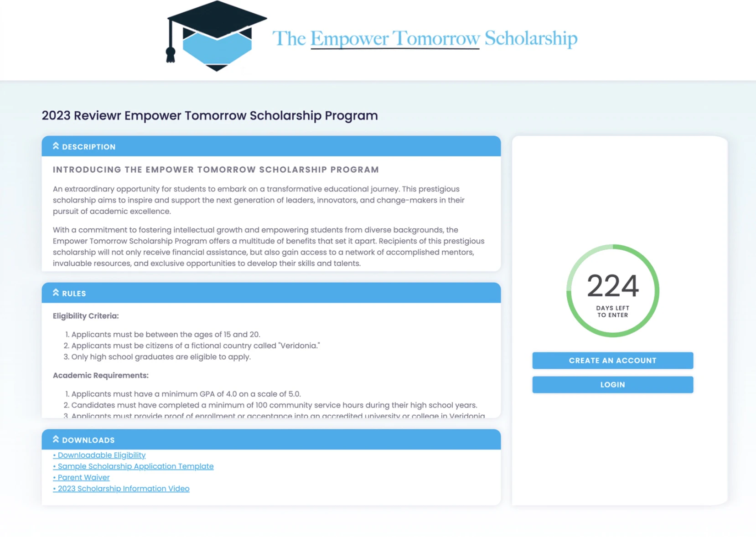Open the Sample Scholarship Application Template

[133, 466]
